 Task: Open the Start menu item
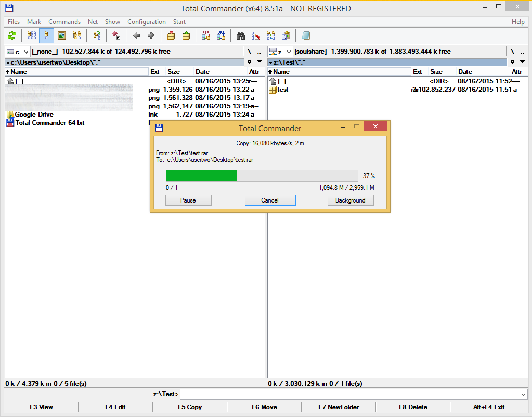point(179,22)
